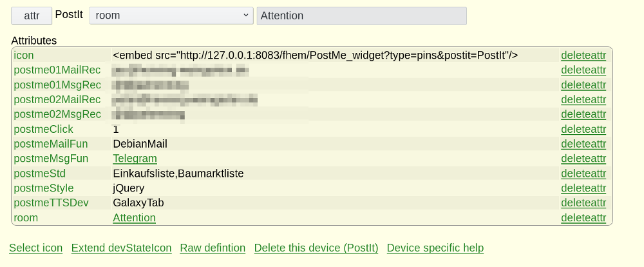Click the attr button
This screenshot has height=267, width=644.
(32, 15)
